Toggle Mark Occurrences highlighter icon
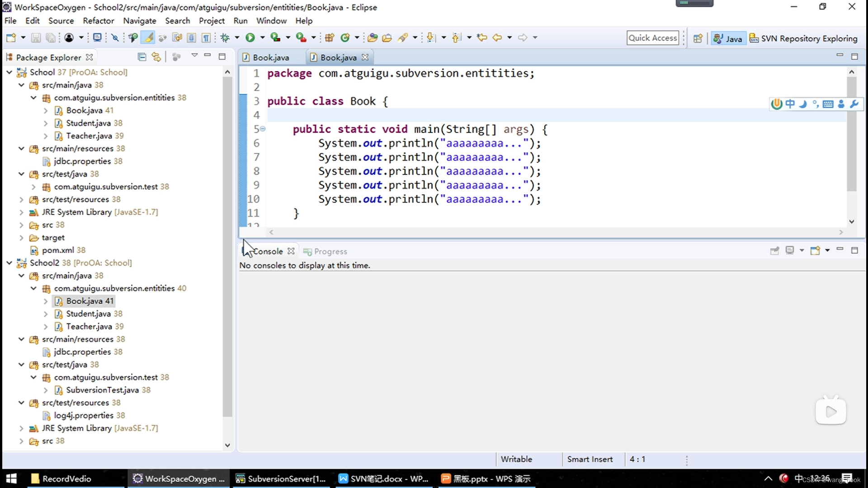 click(148, 38)
